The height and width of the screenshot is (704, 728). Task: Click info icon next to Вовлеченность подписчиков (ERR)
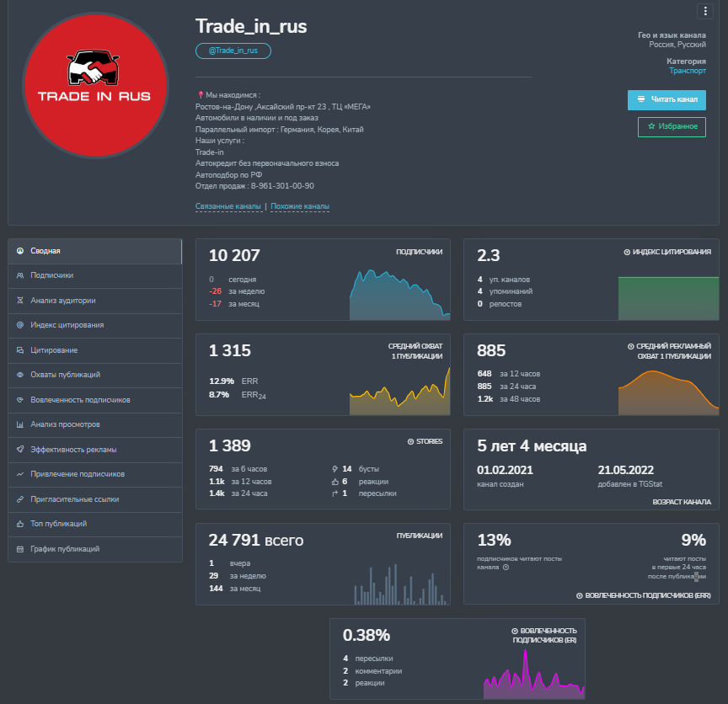pyautogui.click(x=580, y=596)
